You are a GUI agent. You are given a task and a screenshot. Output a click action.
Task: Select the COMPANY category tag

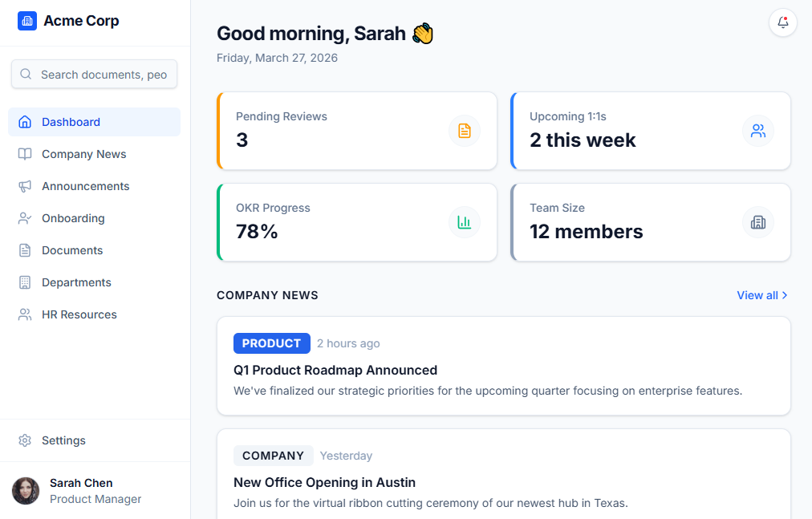coord(273,455)
